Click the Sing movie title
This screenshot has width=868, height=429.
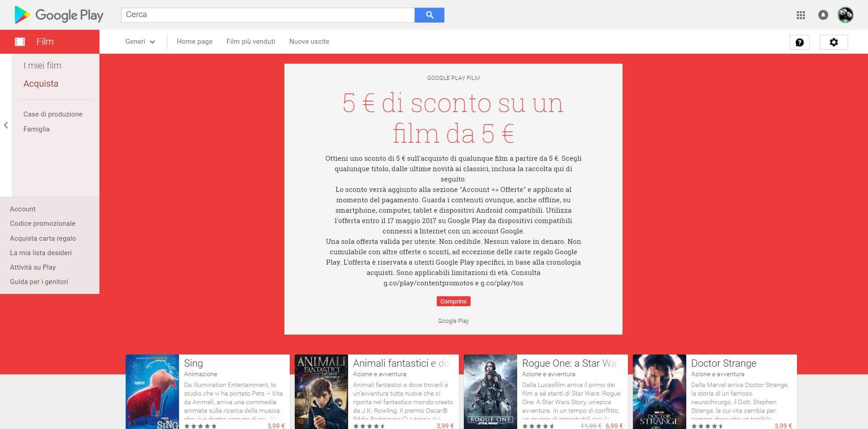[x=193, y=363]
